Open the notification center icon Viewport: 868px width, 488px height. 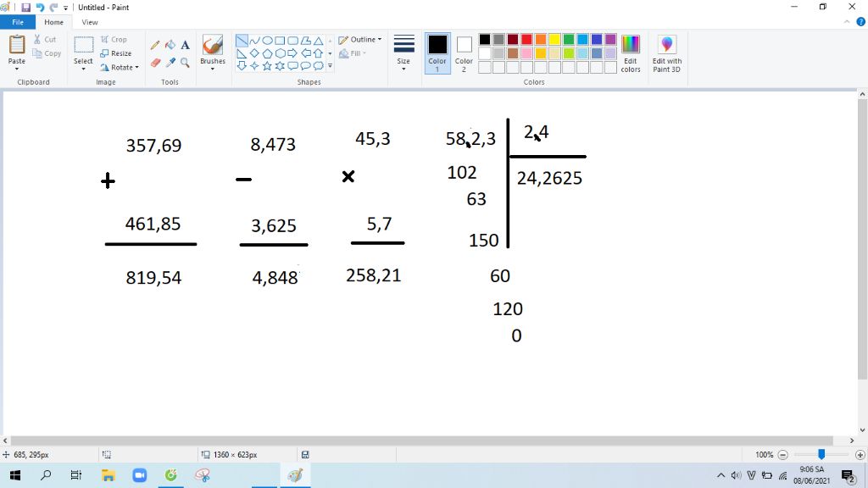848,476
